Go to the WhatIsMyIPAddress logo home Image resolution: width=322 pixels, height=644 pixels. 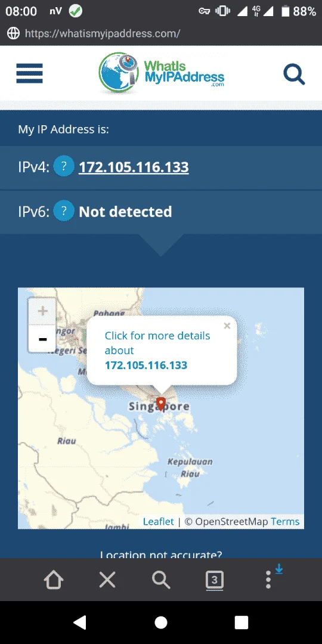162,72
